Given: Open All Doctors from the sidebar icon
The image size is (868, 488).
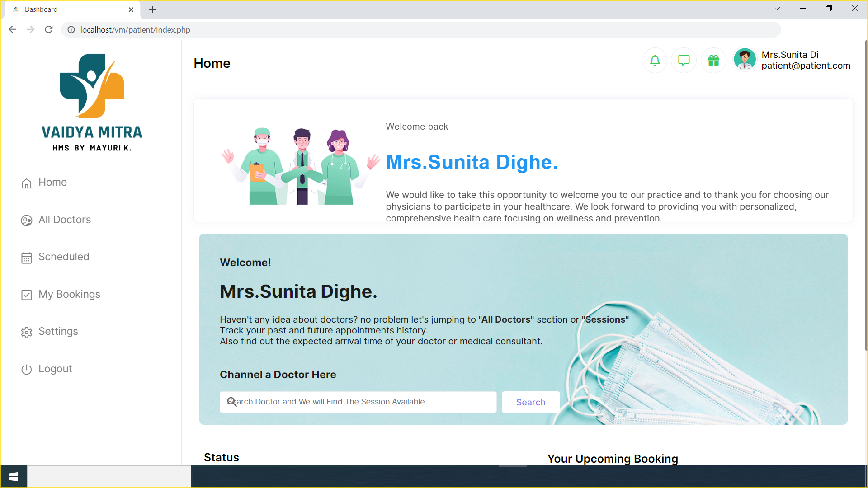Looking at the screenshot, I should pos(27,221).
